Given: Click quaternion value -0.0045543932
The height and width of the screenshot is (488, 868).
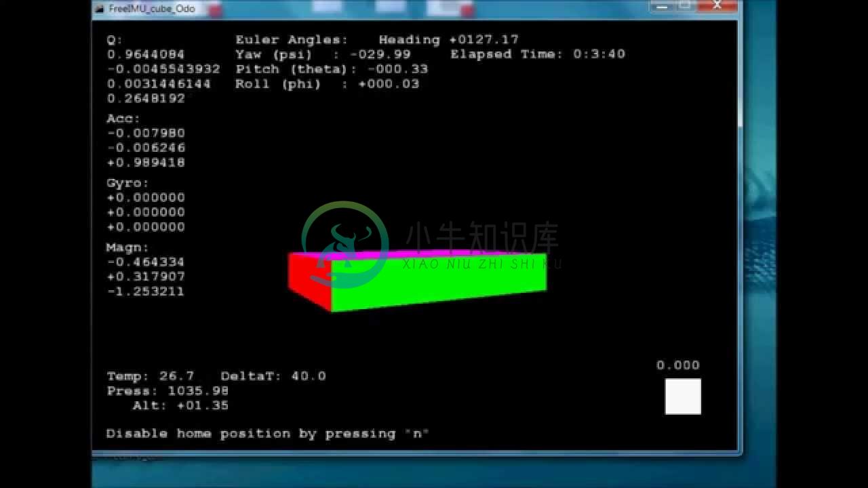Looking at the screenshot, I should tap(163, 69).
